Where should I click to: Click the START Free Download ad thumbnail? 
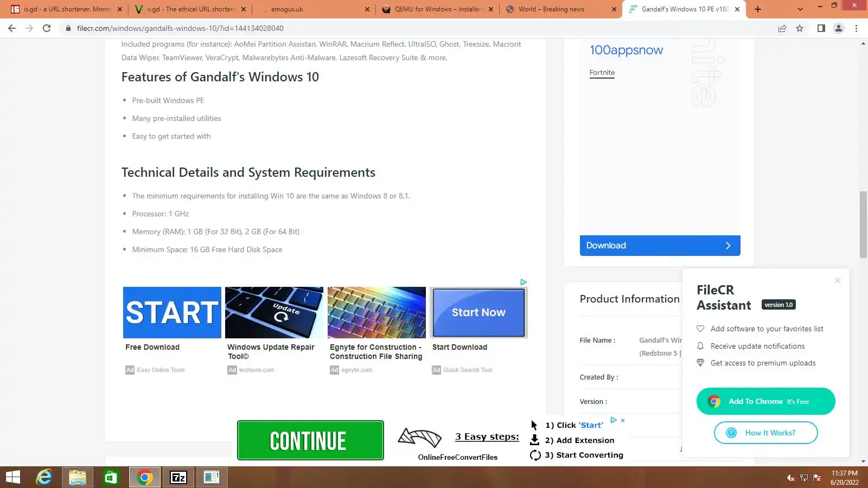[x=172, y=312]
